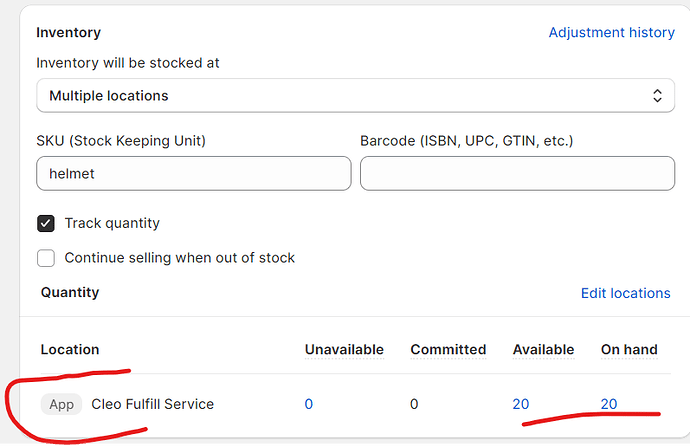Screen dimensions: 690x446
Task: Open the Edit locations link
Action: pyautogui.click(x=625, y=293)
